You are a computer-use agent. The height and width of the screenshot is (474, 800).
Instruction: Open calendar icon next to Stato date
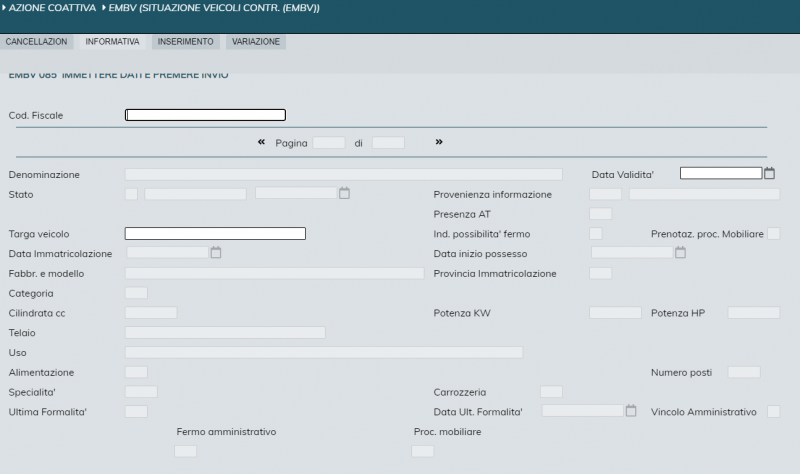tap(344, 193)
